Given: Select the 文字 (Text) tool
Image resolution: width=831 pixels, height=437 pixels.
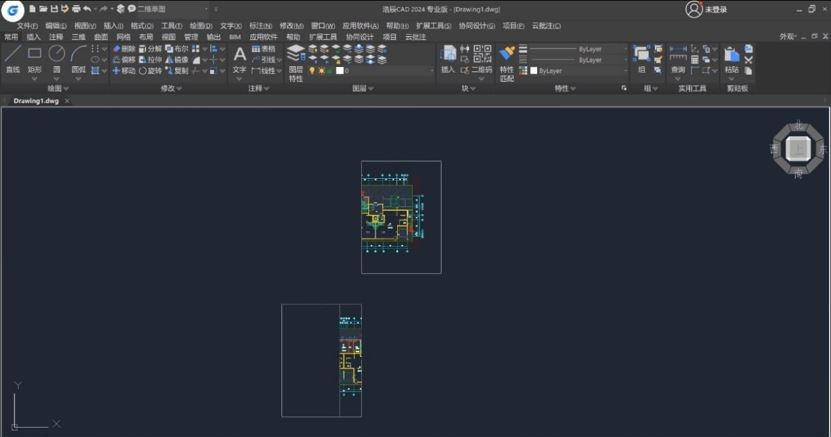Looking at the screenshot, I should (x=240, y=59).
